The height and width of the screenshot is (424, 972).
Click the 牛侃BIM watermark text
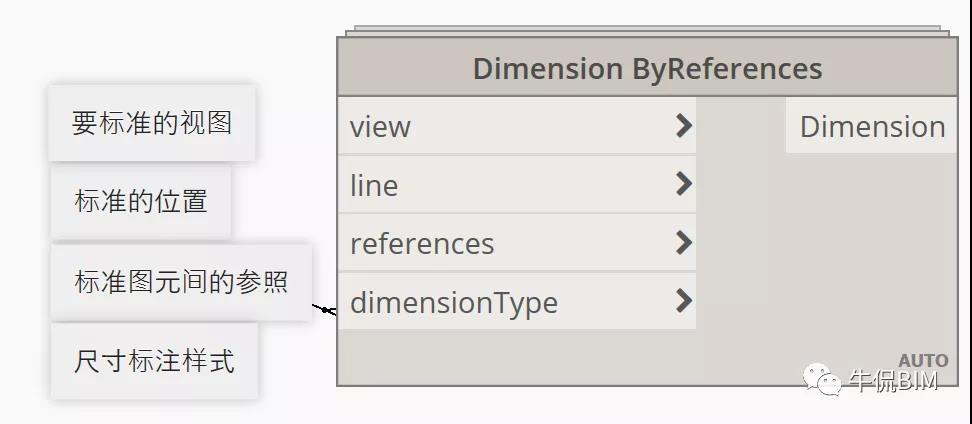point(892,380)
